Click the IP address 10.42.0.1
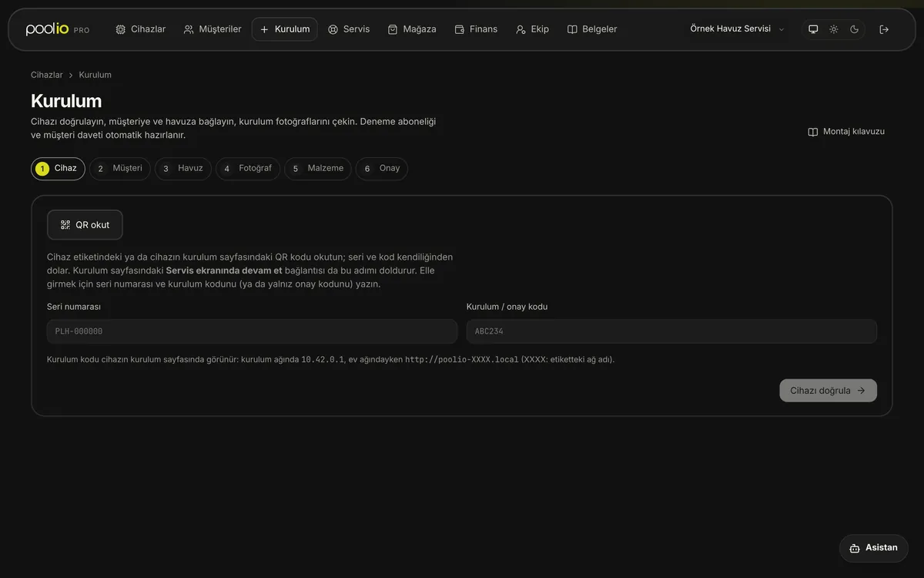This screenshot has width=924, height=578. click(323, 360)
